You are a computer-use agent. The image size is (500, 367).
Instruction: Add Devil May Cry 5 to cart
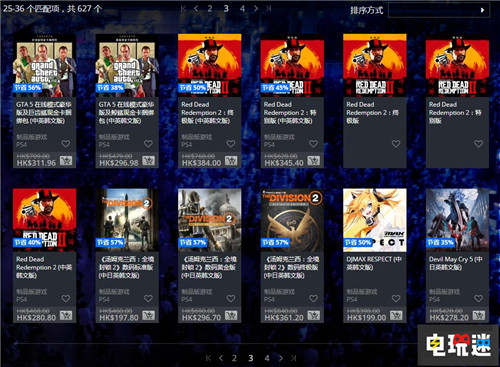(479, 316)
